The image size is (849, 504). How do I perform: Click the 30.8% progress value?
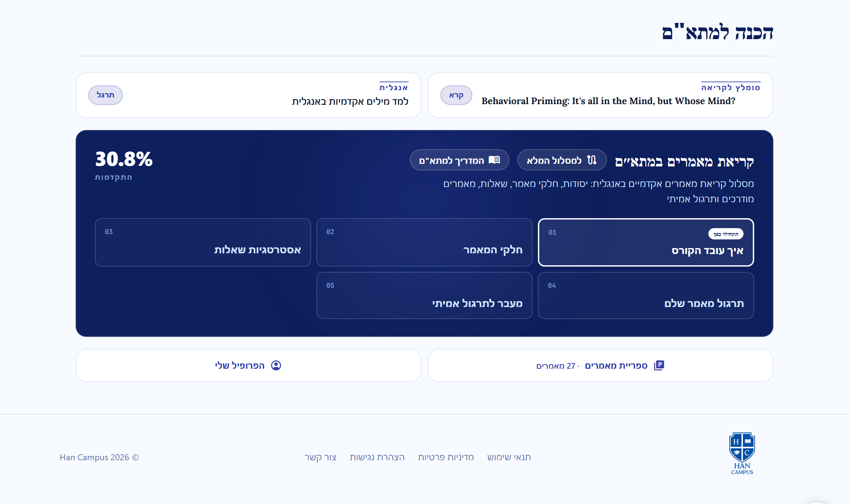pos(124,159)
